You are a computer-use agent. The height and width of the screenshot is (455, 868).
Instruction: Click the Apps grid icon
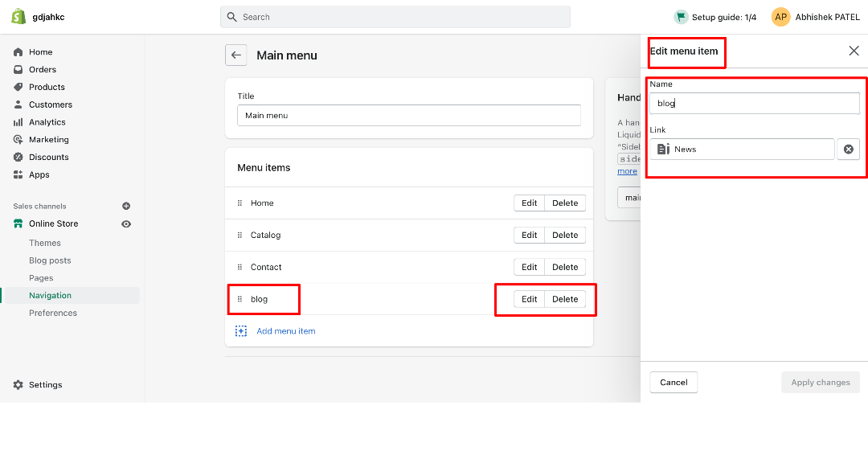coord(18,175)
